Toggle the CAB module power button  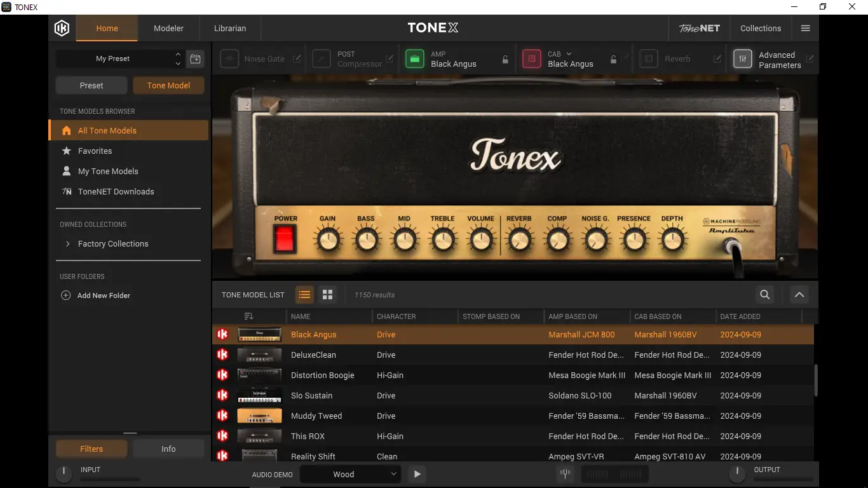pos(531,59)
